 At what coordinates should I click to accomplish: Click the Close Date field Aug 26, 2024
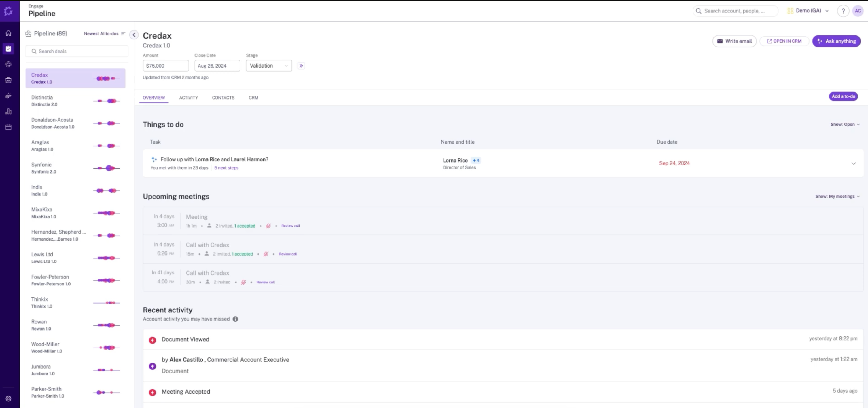coord(217,66)
